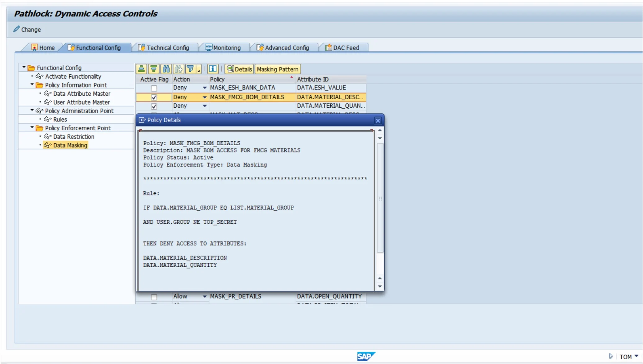The height and width of the screenshot is (364, 643).
Task: Open Action dropdown for MASK_PR_DETAILS row
Action: pyautogui.click(x=205, y=296)
